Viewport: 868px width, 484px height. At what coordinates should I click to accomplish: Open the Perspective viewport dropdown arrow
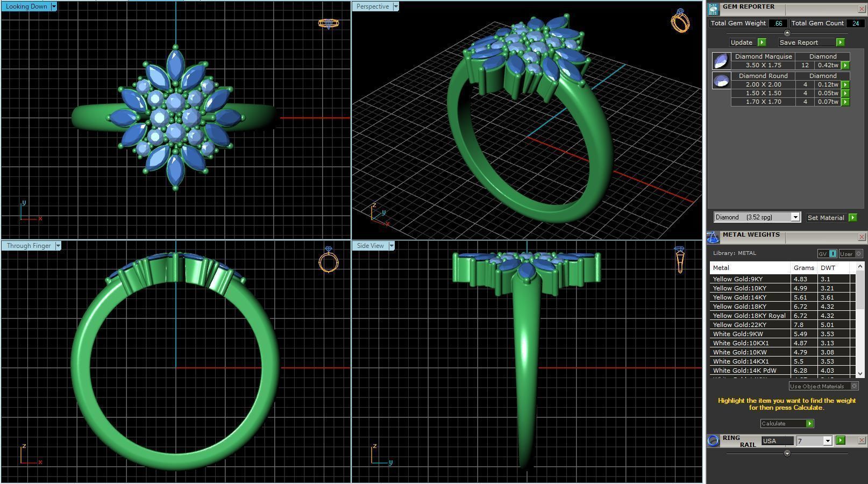click(396, 6)
